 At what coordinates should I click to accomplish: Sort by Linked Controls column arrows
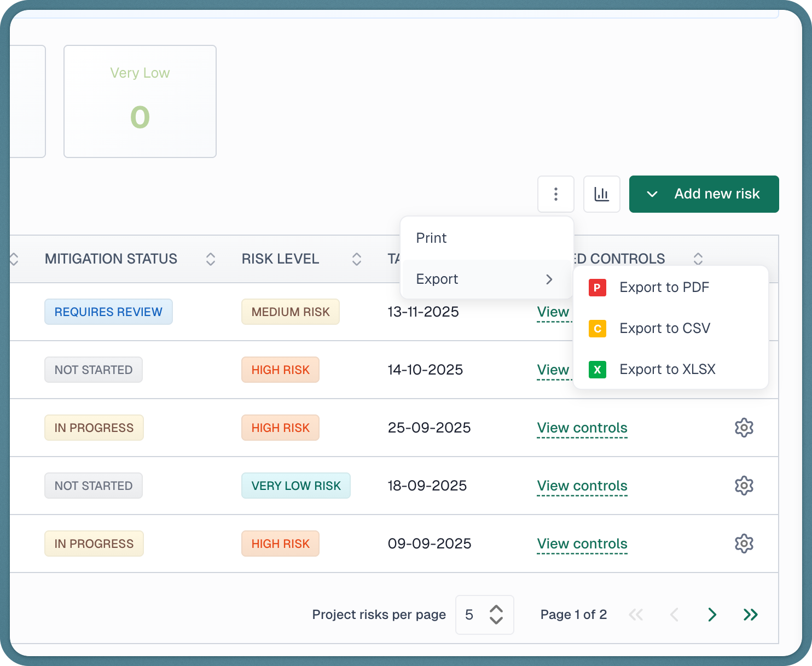coord(698,259)
